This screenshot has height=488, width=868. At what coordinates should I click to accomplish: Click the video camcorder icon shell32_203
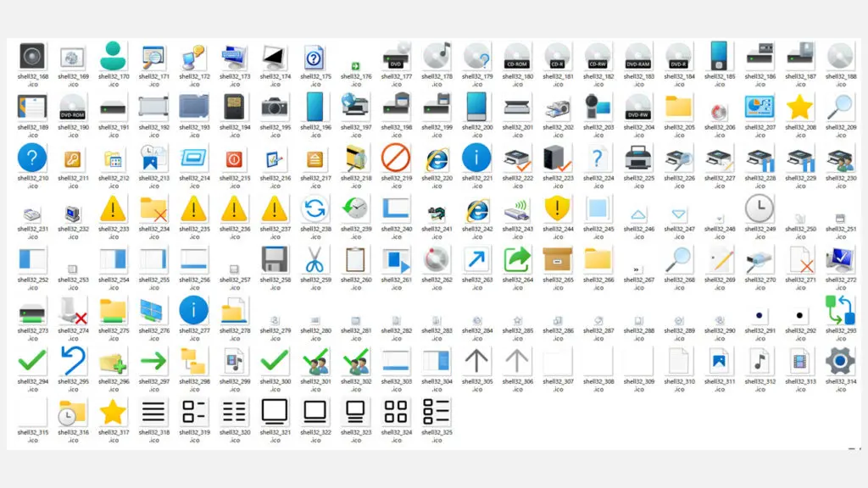pyautogui.click(x=598, y=107)
